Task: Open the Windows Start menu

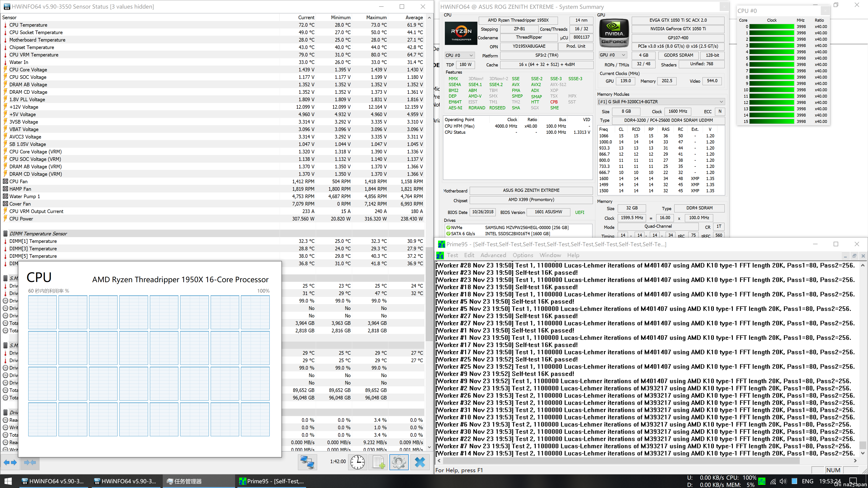Action: 8,481
